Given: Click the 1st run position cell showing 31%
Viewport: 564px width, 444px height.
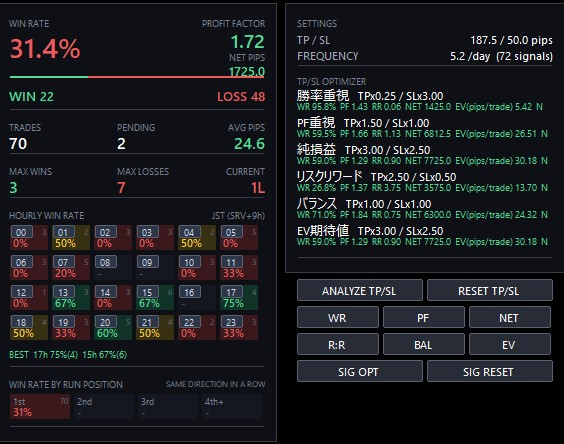Looking at the screenshot, I should (40, 407).
